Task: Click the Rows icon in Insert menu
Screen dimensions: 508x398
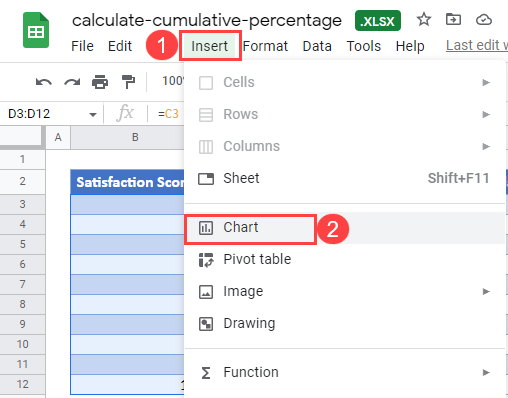Action: coord(206,115)
